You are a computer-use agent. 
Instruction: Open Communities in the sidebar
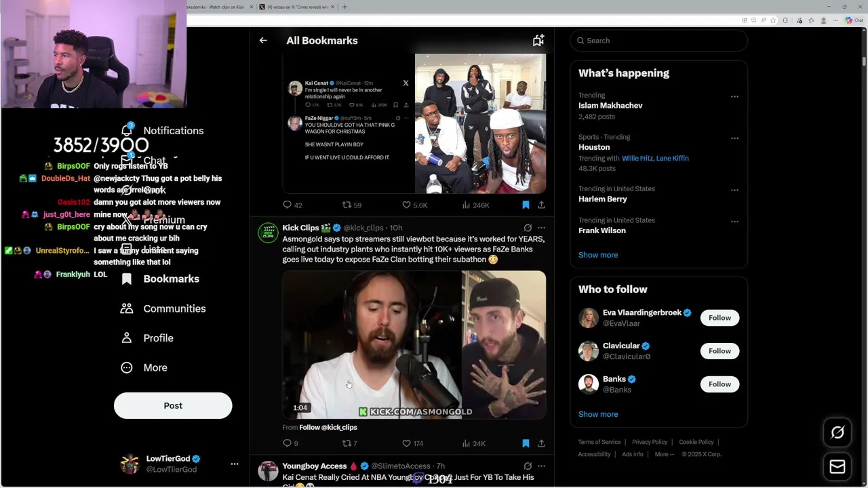(x=163, y=308)
